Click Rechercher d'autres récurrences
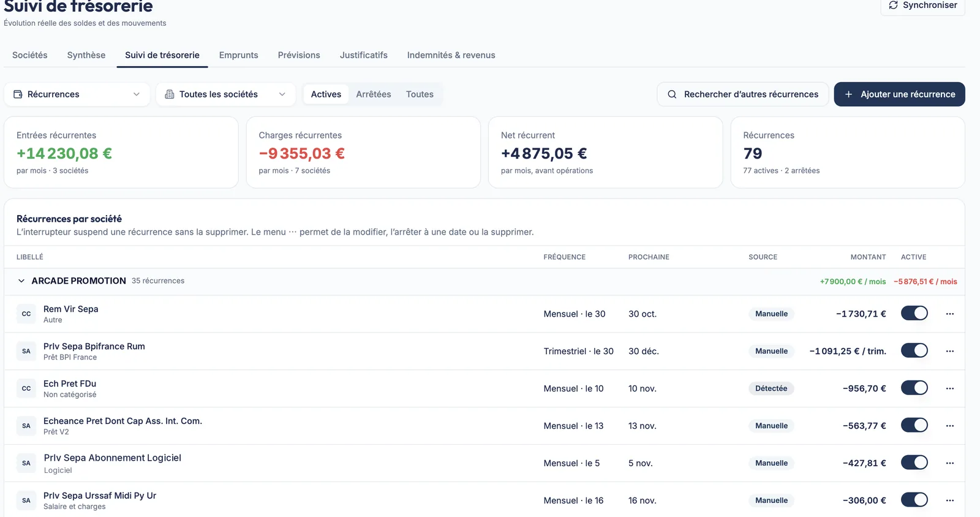The height and width of the screenshot is (517, 980). 743,94
